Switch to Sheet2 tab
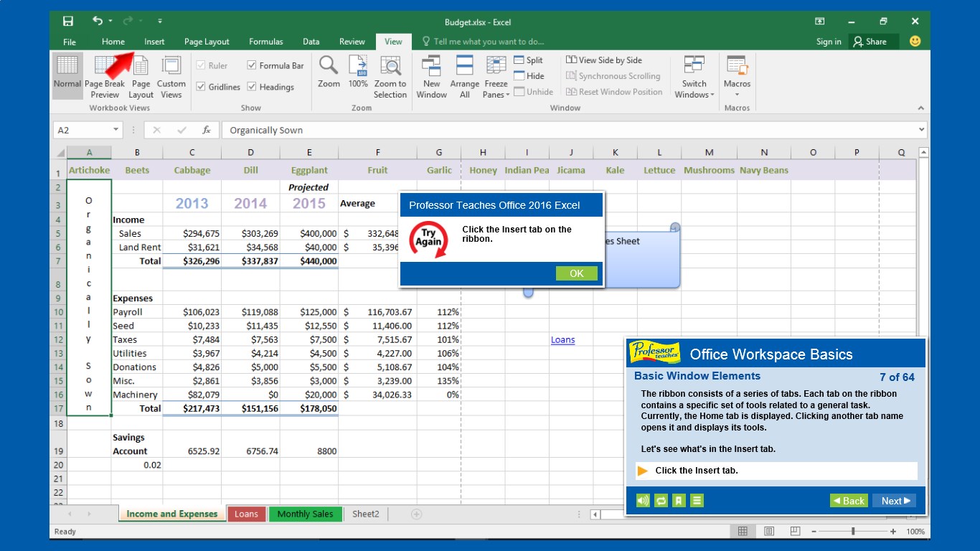Viewport: 980px width, 551px height. pyautogui.click(x=365, y=514)
